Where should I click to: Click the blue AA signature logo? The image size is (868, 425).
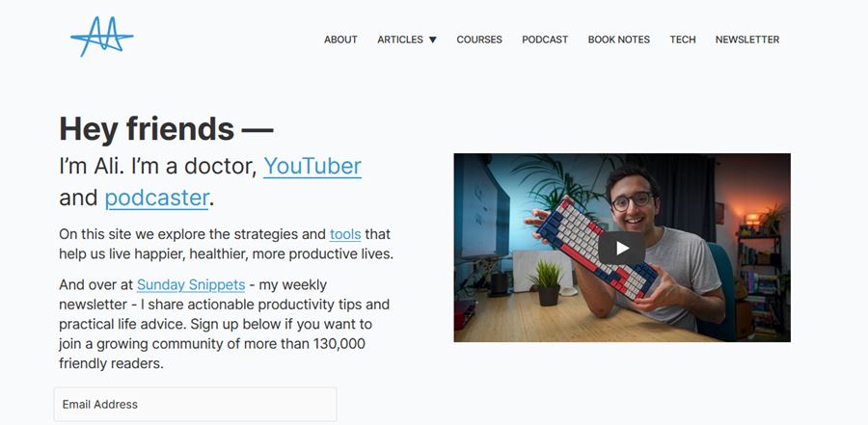[x=102, y=36]
